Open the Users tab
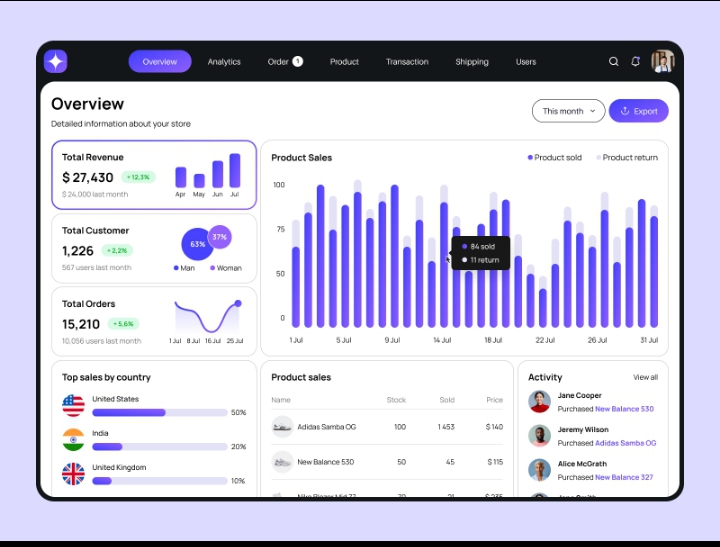Image resolution: width=720 pixels, height=547 pixels. coord(526,62)
